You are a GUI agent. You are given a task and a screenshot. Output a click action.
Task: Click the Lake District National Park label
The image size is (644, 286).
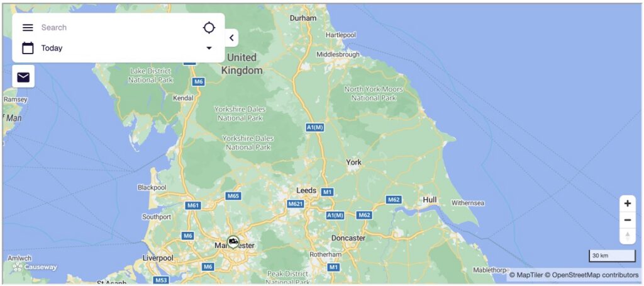click(x=150, y=76)
